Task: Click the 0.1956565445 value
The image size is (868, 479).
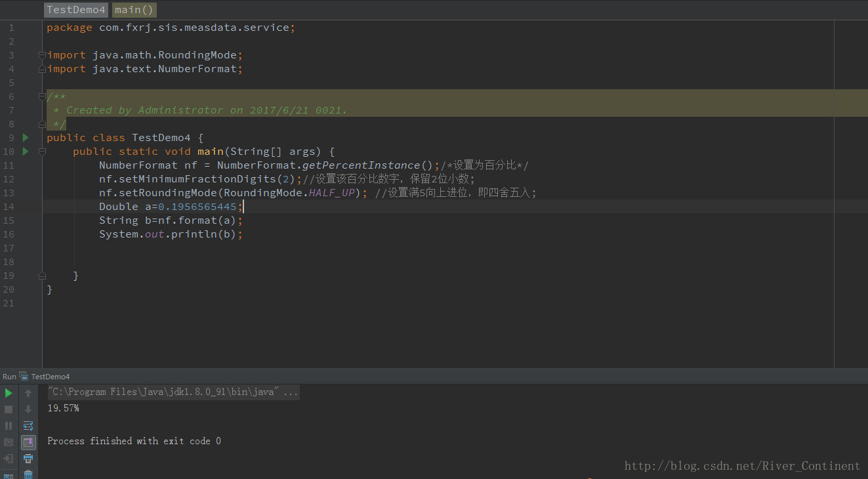Action: point(197,207)
